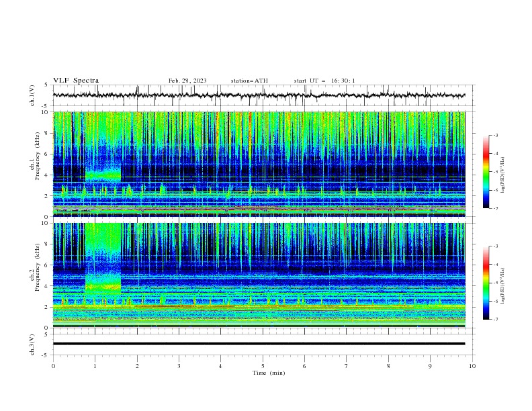Click the time axis tick label "3"
Screen dimensions: 532x411
(179, 366)
